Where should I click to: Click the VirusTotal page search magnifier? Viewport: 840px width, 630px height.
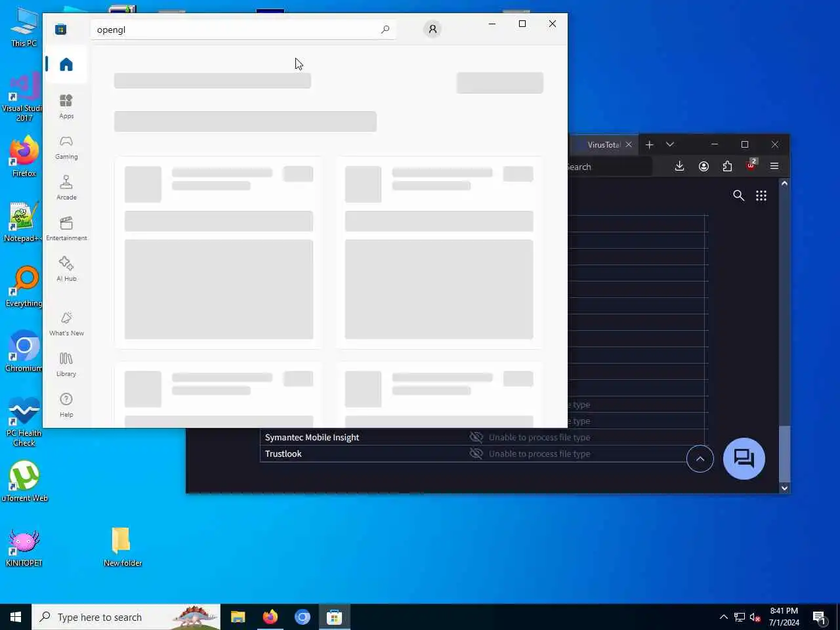click(738, 196)
